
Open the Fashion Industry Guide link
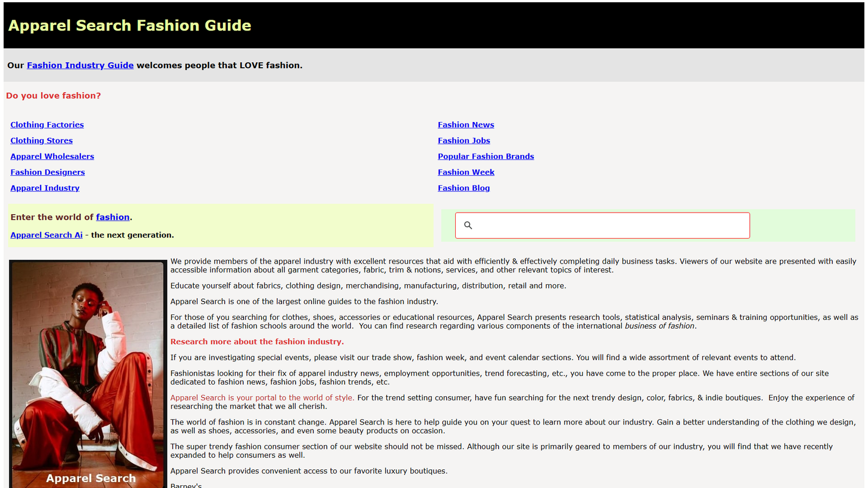[80, 66]
